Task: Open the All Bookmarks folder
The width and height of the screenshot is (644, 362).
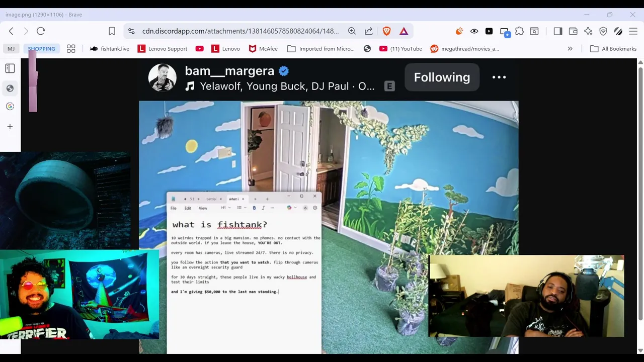Action: (x=613, y=49)
